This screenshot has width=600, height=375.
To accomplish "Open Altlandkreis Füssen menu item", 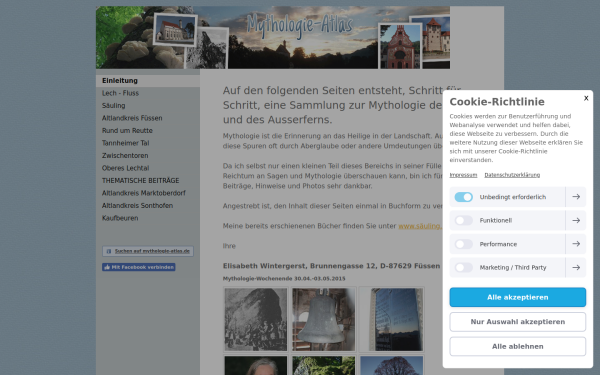I will [x=132, y=118].
